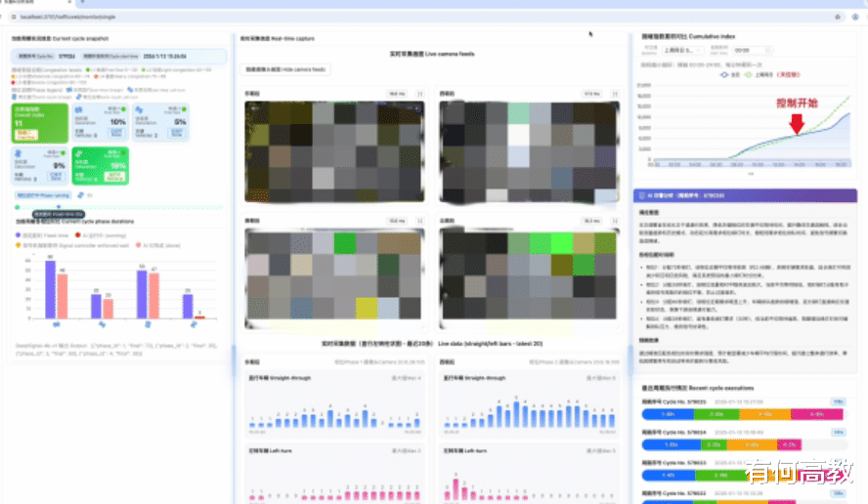Click the Hide camera feeds button

[285, 69]
